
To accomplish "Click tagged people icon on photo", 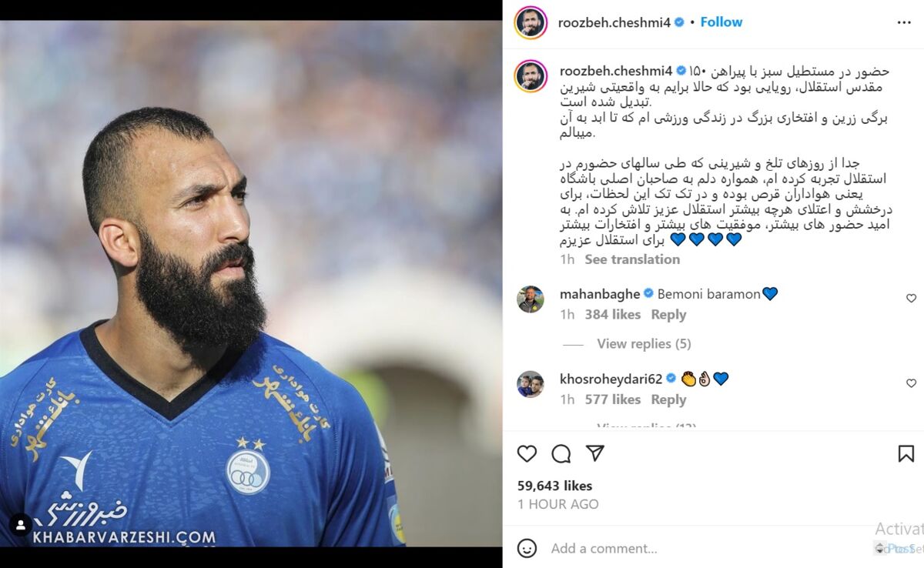I will click(20, 525).
